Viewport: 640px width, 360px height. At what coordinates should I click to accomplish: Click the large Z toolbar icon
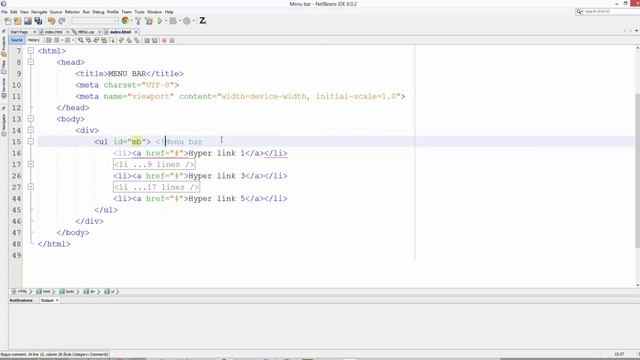point(202,21)
